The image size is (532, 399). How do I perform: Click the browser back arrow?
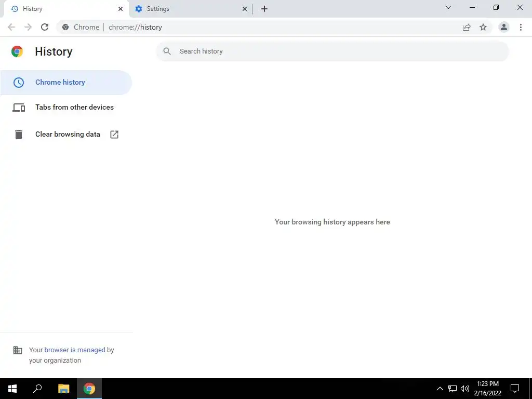point(11,27)
